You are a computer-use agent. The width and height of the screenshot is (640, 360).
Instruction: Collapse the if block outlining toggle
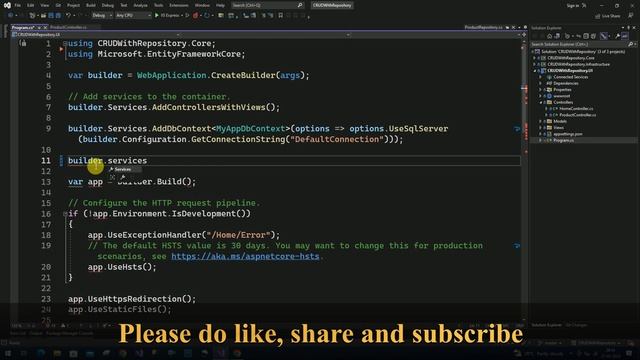click(x=65, y=214)
